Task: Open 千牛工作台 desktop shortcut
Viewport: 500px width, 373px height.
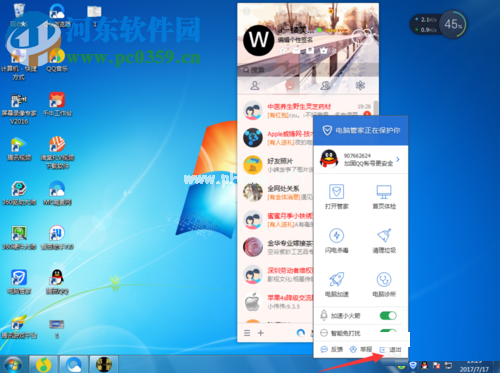Action: (57, 104)
